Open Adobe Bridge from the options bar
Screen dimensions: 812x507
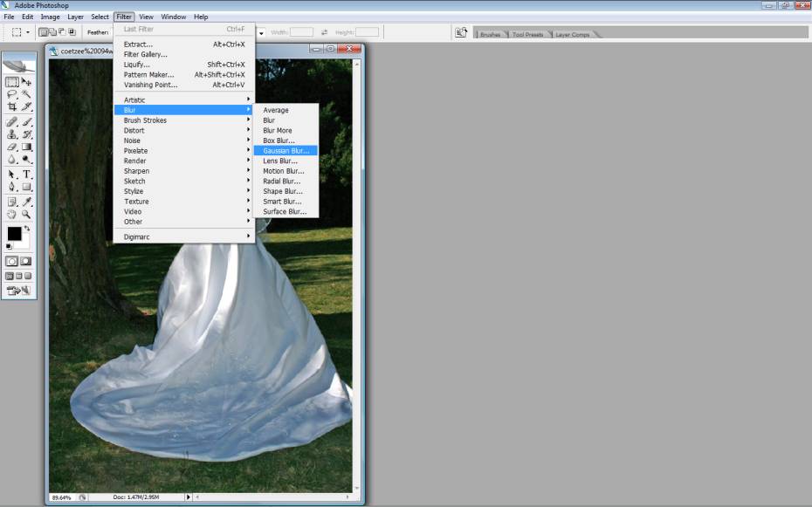pos(461,32)
